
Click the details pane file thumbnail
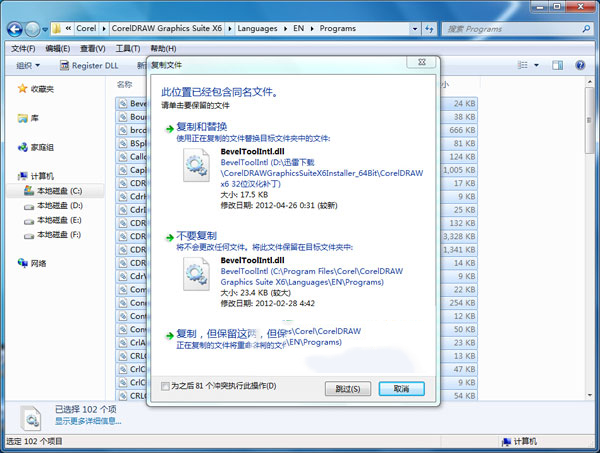point(31,418)
